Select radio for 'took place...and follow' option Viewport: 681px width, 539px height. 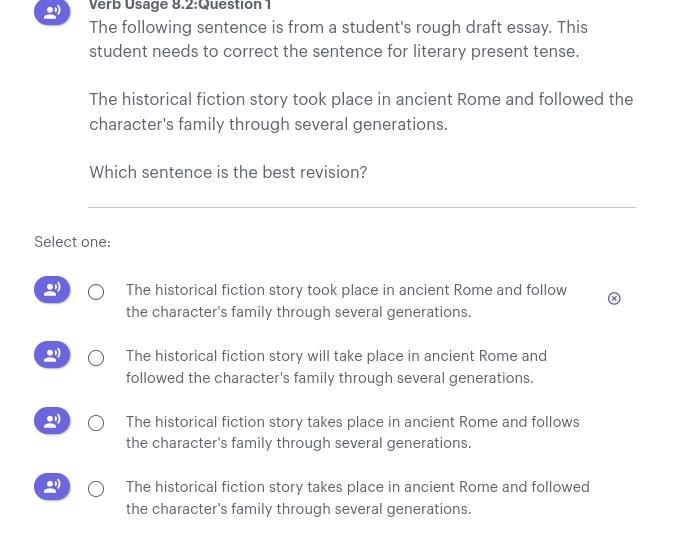96,292
